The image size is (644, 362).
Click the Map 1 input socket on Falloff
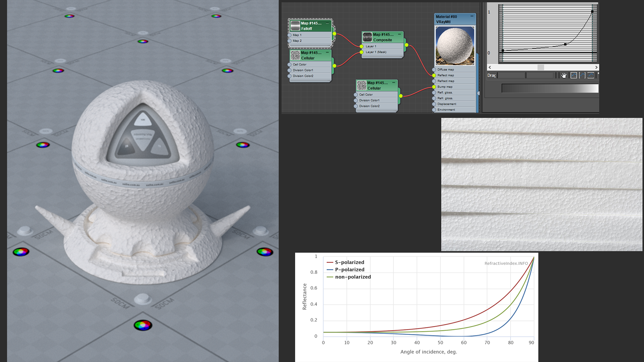[290, 35]
